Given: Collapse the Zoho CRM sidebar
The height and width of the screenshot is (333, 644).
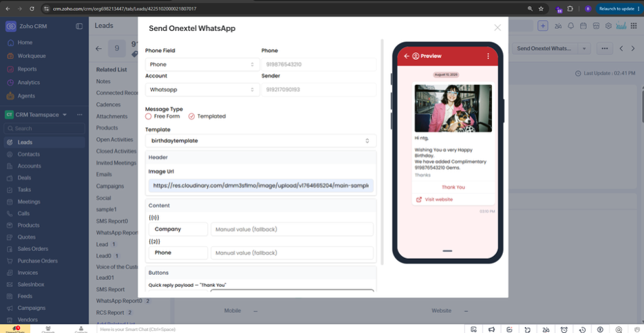Looking at the screenshot, I should pos(79,26).
